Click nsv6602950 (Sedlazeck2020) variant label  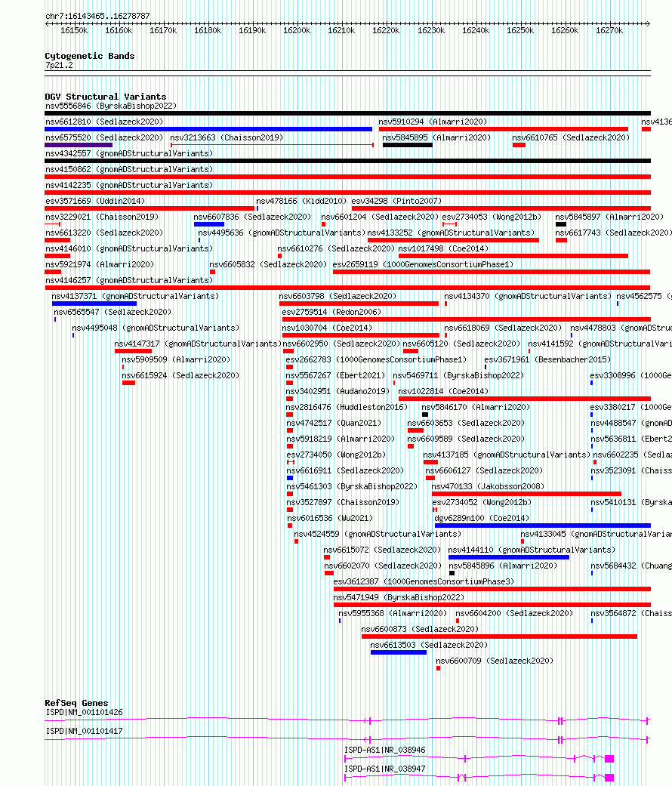342,344
